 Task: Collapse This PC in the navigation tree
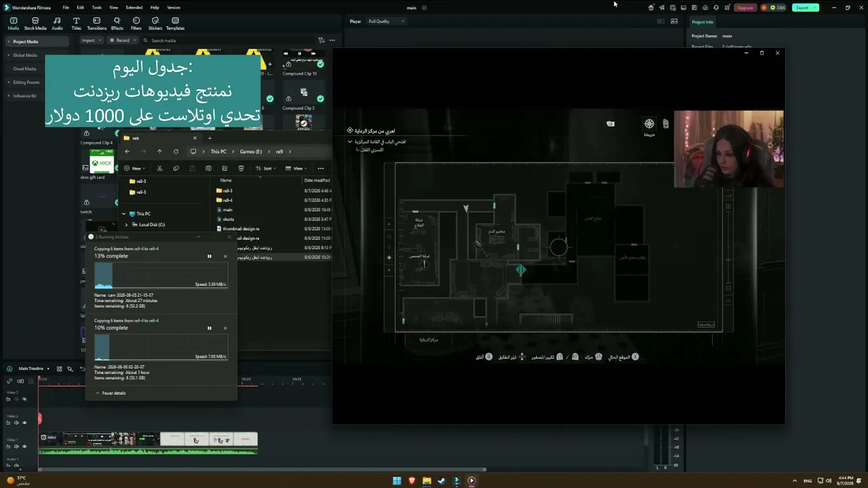[124, 214]
